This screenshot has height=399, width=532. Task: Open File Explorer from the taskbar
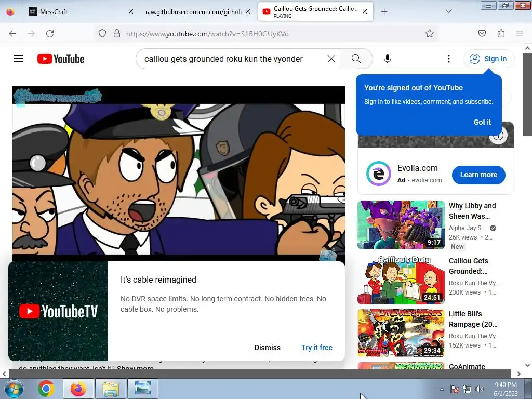click(x=111, y=389)
